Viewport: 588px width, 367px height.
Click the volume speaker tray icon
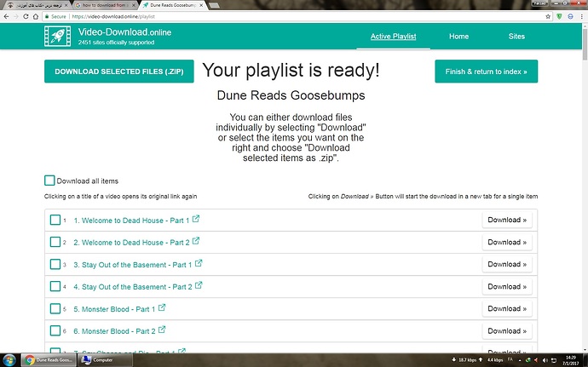pos(545,360)
